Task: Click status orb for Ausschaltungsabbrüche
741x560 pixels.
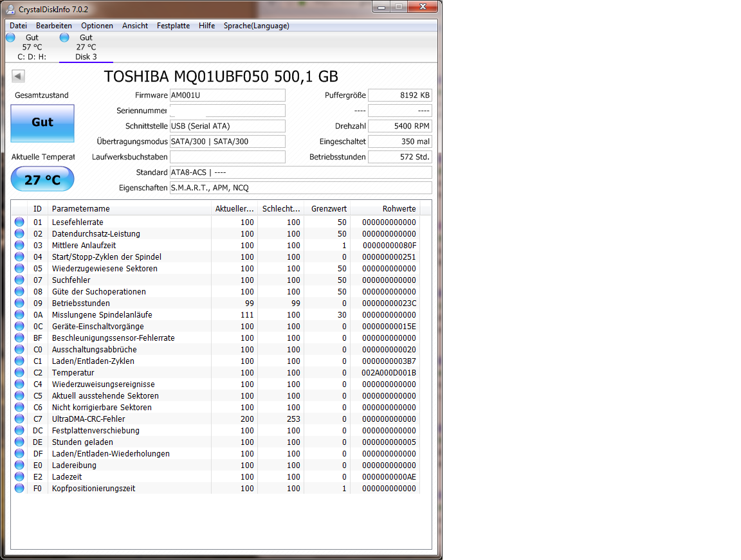Action: 19,349
